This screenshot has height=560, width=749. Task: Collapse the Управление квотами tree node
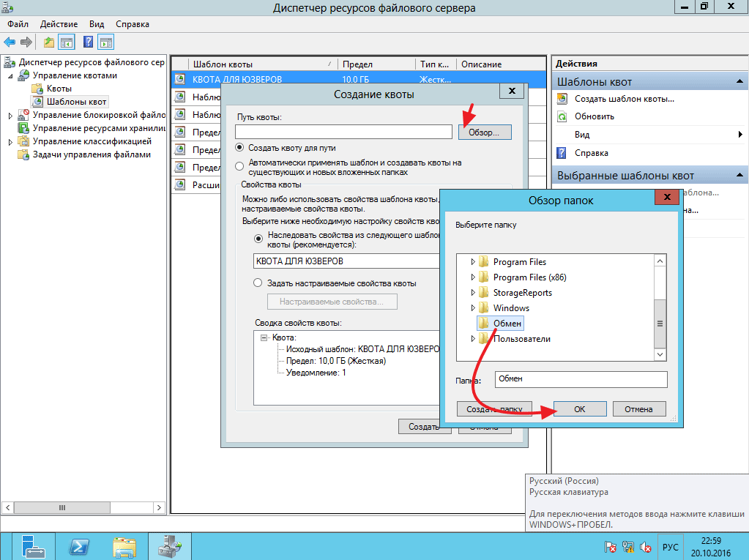click(x=11, y=75)
